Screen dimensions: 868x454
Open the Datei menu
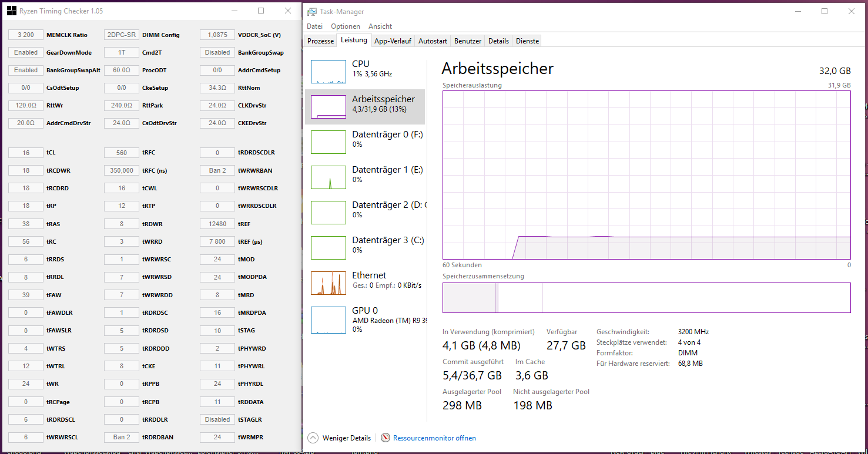pos(314,26)
